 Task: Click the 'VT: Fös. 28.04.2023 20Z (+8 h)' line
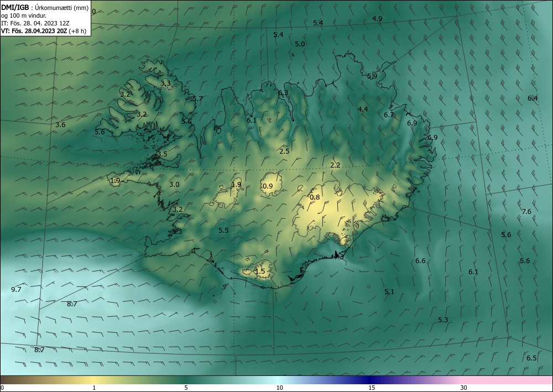[x=44, y=31]
